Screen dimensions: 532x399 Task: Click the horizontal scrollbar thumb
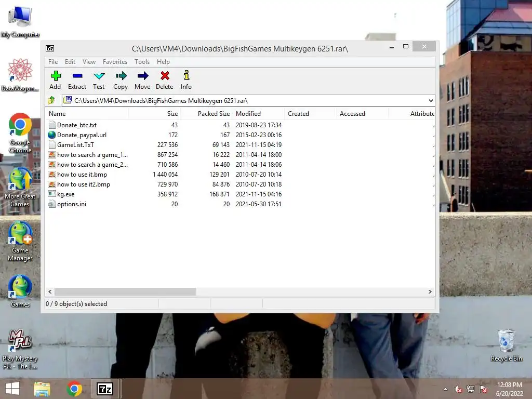(125, 291)
